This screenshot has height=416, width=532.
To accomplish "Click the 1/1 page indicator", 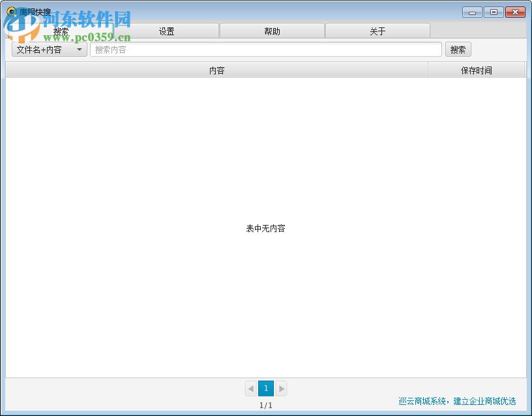I will (266, 404).
